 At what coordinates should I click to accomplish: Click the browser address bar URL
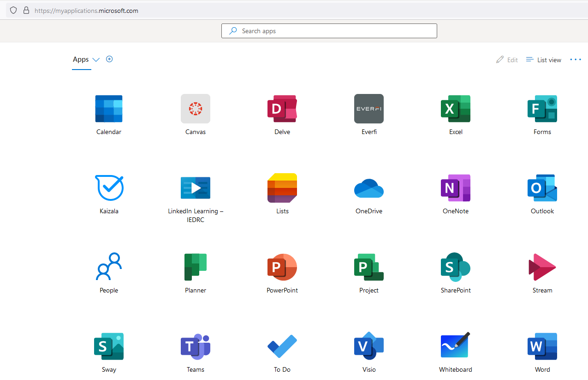pyautogui.click(x=86, y=11)
